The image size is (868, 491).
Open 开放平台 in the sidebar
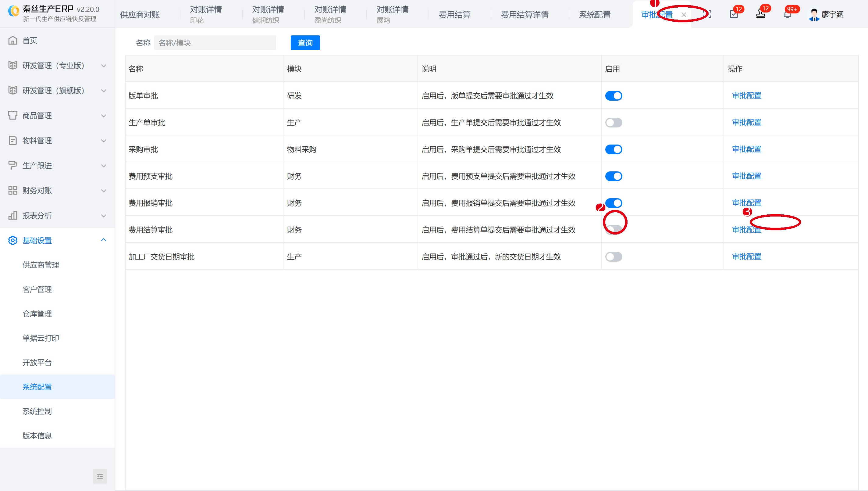[37, 363]
